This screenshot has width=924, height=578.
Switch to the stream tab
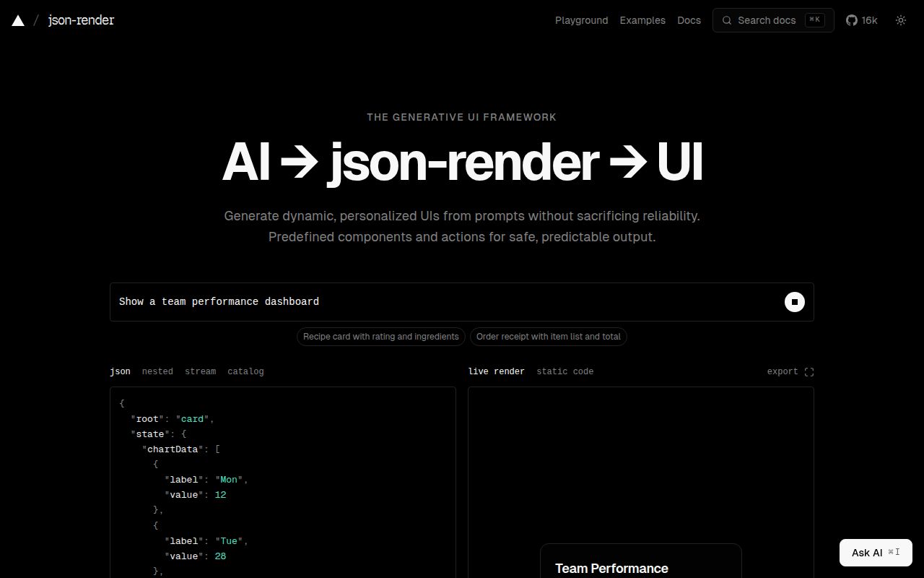[200, 371]
